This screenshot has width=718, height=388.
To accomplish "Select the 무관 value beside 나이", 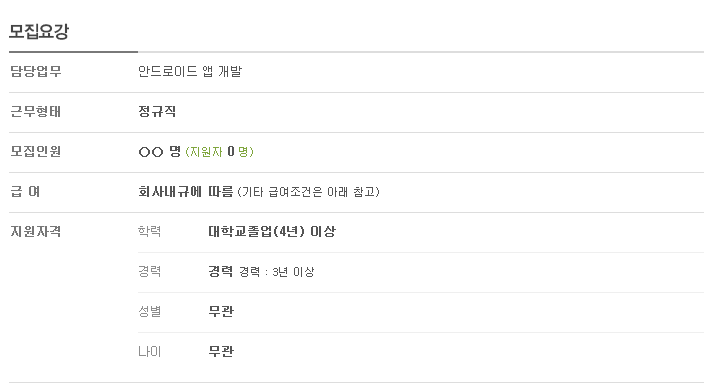I will point(221,351).
